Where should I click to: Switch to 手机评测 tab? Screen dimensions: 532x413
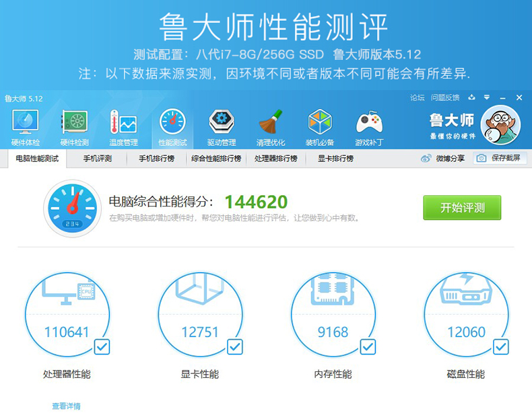point(98,159)
